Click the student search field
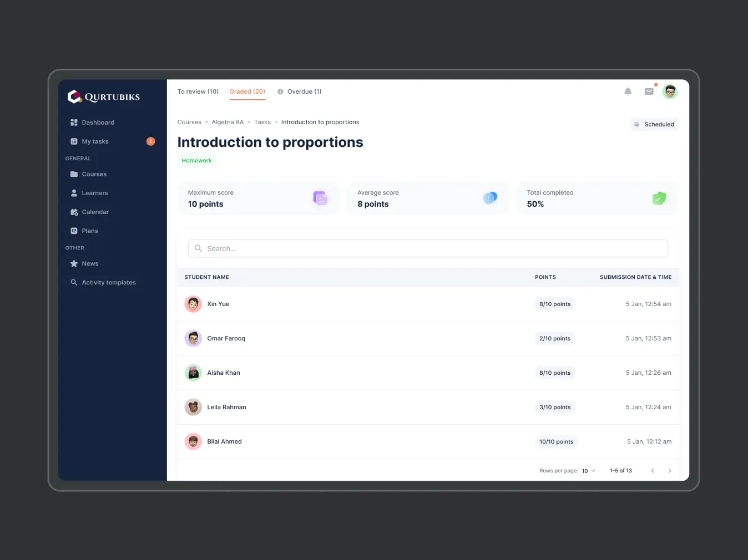 coord(428,248)
